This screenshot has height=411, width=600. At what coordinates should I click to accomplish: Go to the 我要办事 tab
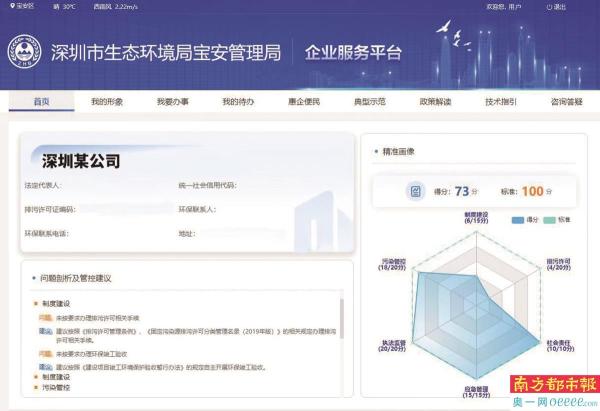point(172,102)
